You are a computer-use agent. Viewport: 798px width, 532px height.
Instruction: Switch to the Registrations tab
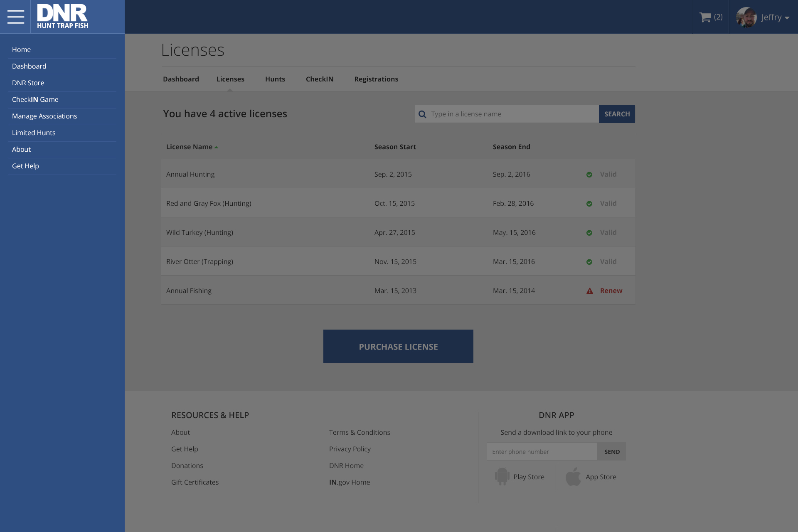(x=376, y=79)
